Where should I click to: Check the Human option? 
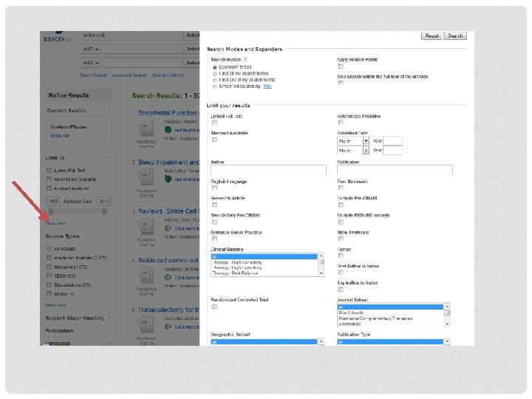click(341, 256)
